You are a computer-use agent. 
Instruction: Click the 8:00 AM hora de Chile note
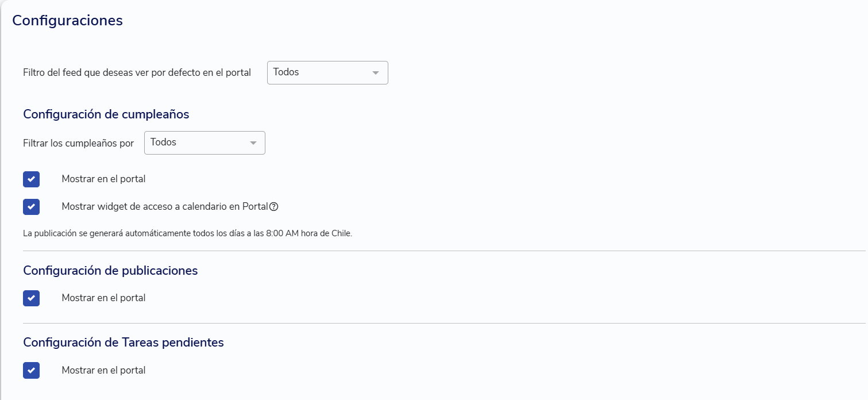tap(187, 234)
